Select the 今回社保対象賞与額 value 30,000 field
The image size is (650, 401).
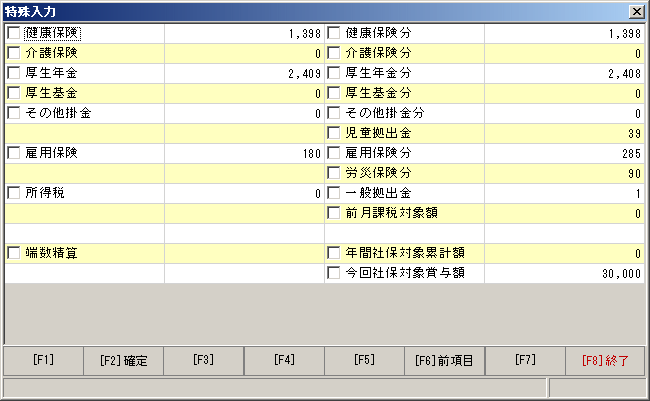(565, 273)
